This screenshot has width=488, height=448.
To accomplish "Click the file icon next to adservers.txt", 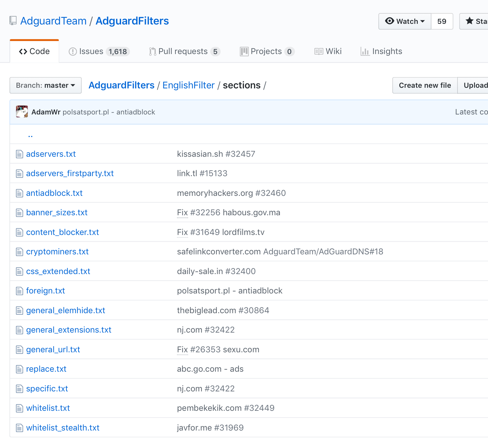I will (x=20, y=154).
